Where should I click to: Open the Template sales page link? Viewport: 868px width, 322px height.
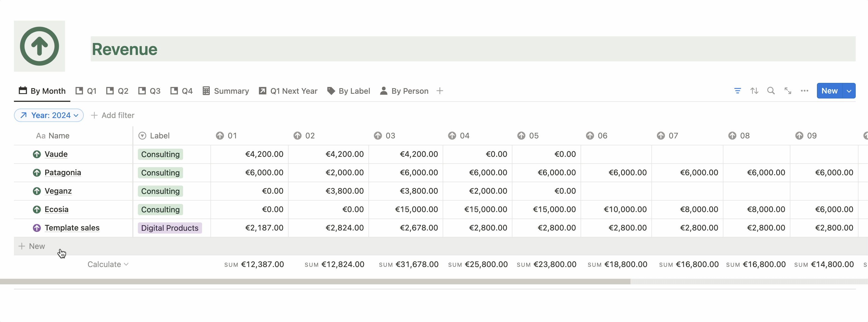coord(72,228)
